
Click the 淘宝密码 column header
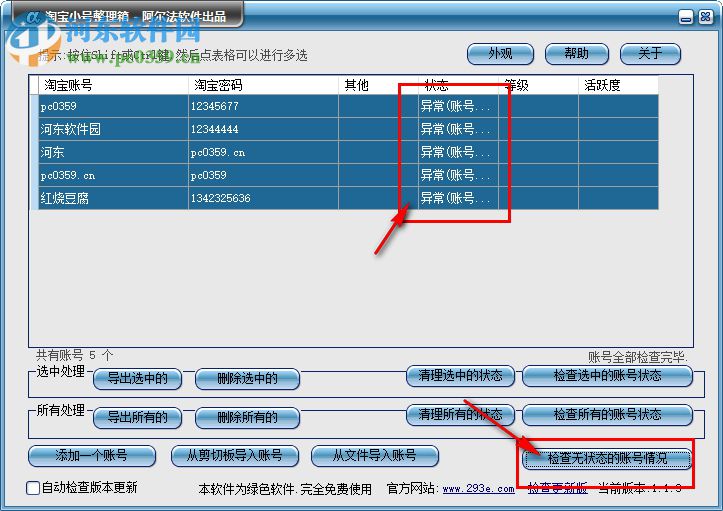263,85
